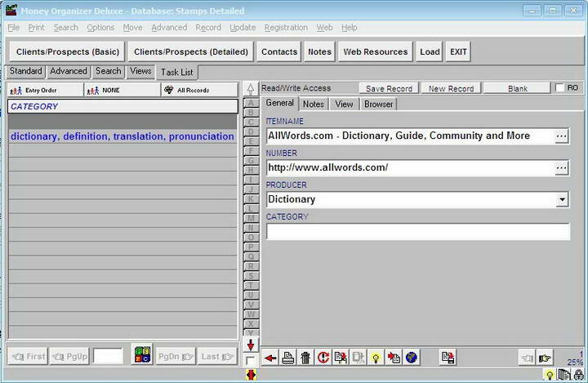Image resolution: width=588 pixels, height=383 pixels.
Task: Click the Contacts button
Action: click(279, 51)
